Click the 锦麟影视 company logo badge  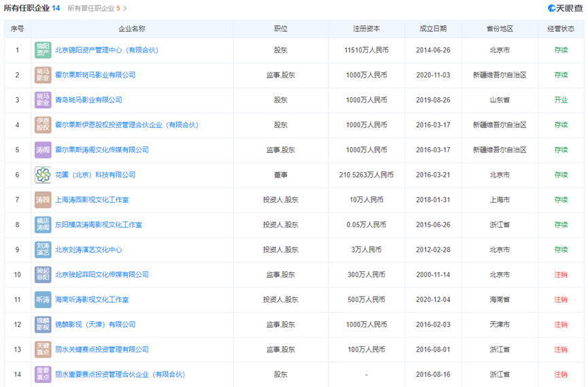pos(43,324)
